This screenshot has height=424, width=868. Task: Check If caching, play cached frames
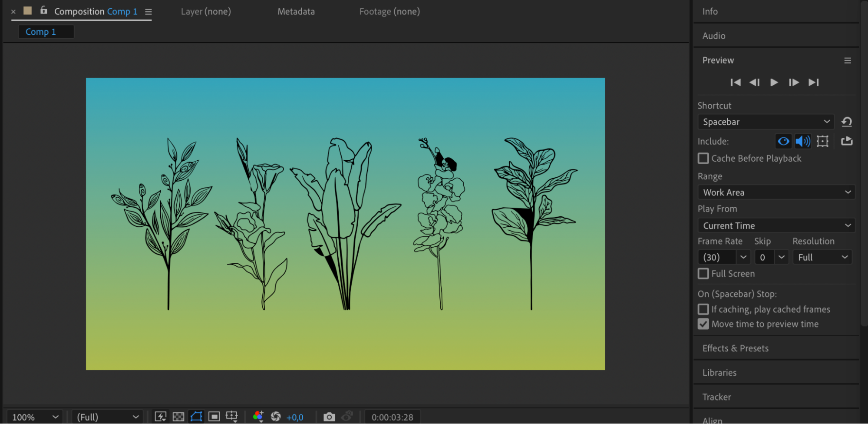[703, 309]
